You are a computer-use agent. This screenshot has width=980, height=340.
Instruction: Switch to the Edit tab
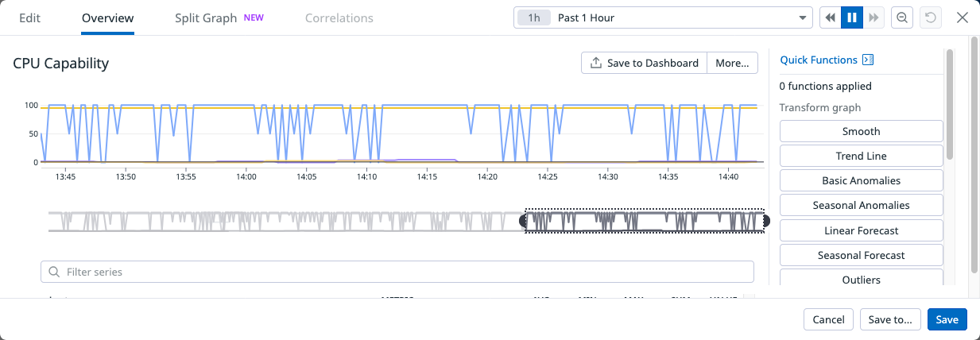pos(29,17)
